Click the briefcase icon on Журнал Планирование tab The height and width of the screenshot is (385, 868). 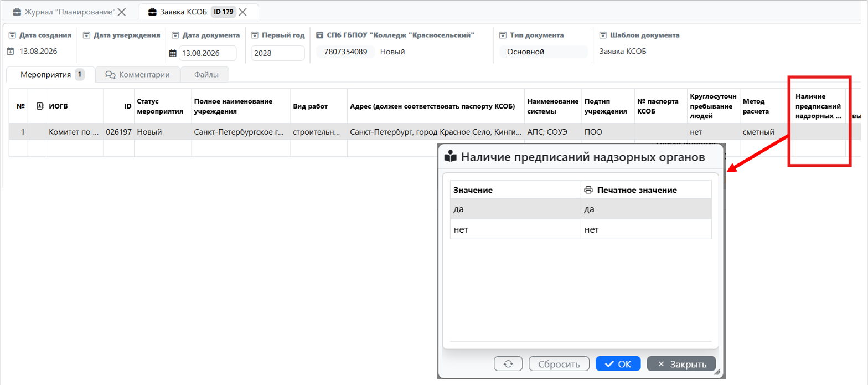click(x=17, y=12)
